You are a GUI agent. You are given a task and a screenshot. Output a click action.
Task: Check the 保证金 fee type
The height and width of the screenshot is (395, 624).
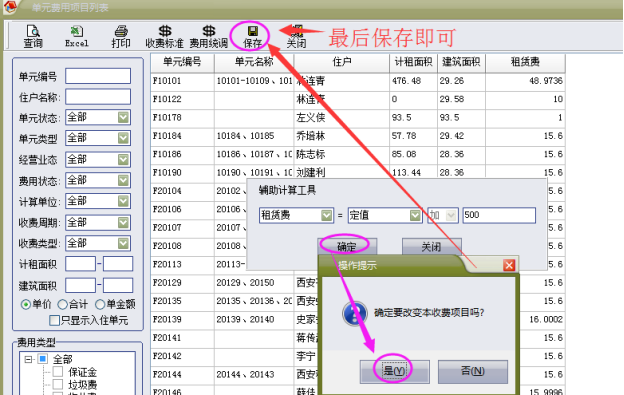[x=58, y=372]
